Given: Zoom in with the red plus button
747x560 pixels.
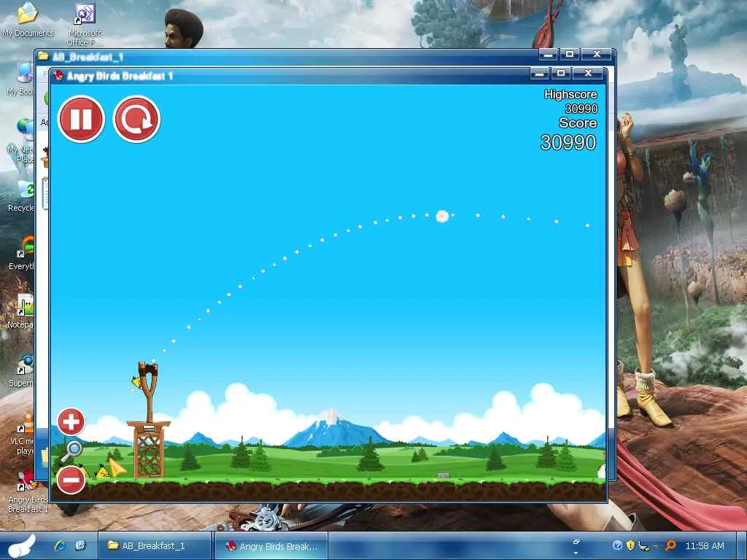Looking at the screenshot, I should pyautogui.click(x=71, y=421).
